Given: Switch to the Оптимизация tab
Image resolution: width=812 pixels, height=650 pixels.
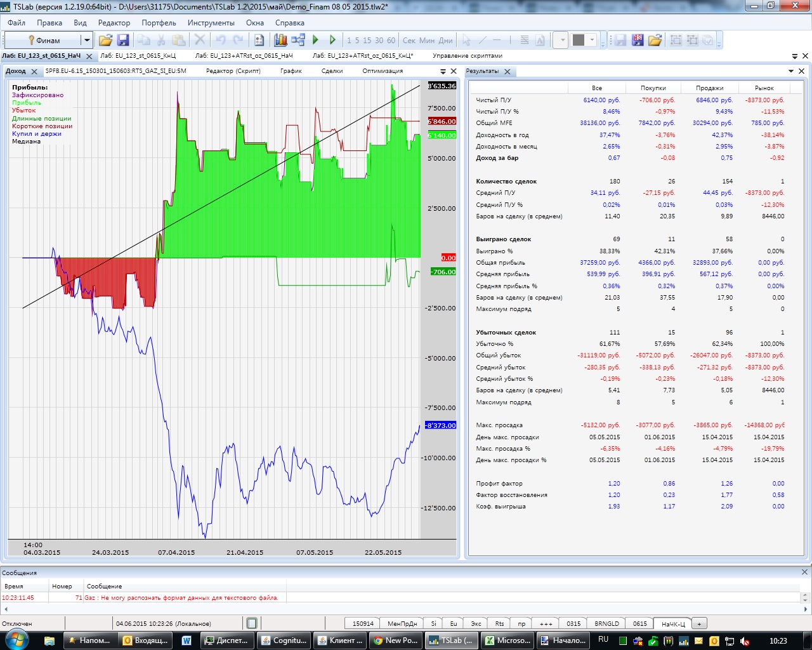Looking at the screenshot, I should pyautogui.click(x=383, y=71).
